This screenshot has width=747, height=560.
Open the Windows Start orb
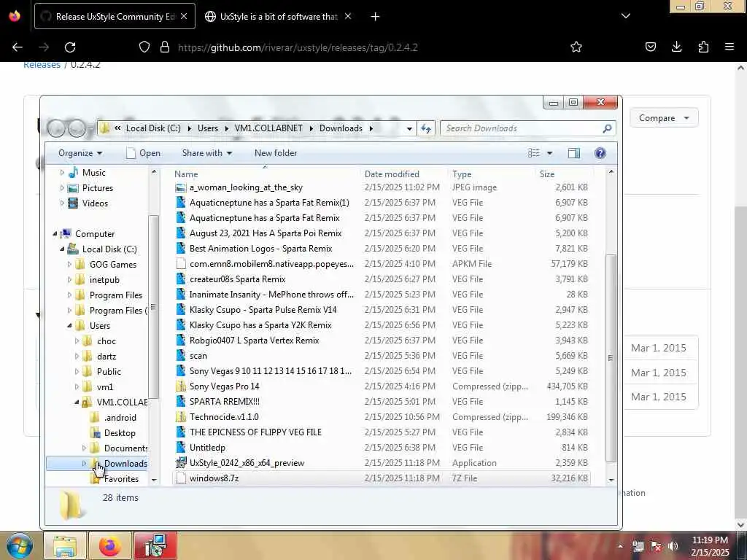pyautogui.click(x=20, y=545)
